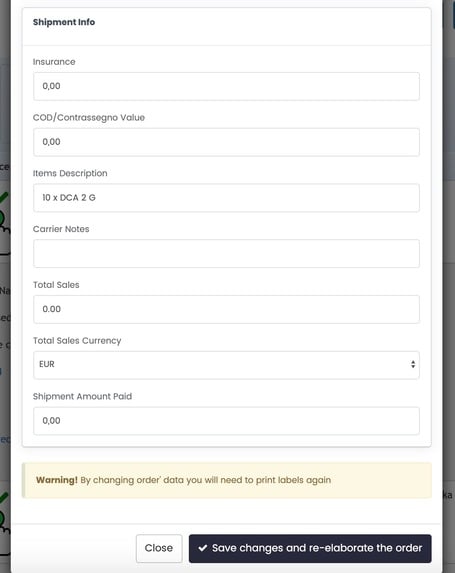Click the Shipment Amount Paid label

(x=83, y=396)
